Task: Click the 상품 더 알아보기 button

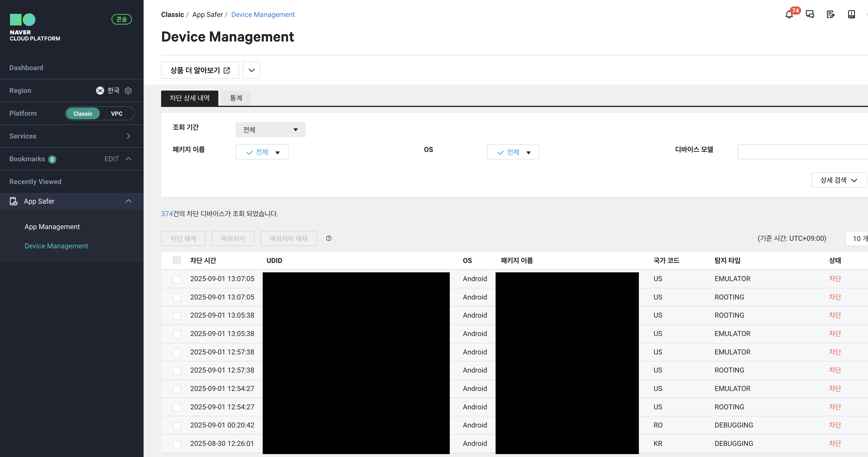Action: click(x=200, y=70)
